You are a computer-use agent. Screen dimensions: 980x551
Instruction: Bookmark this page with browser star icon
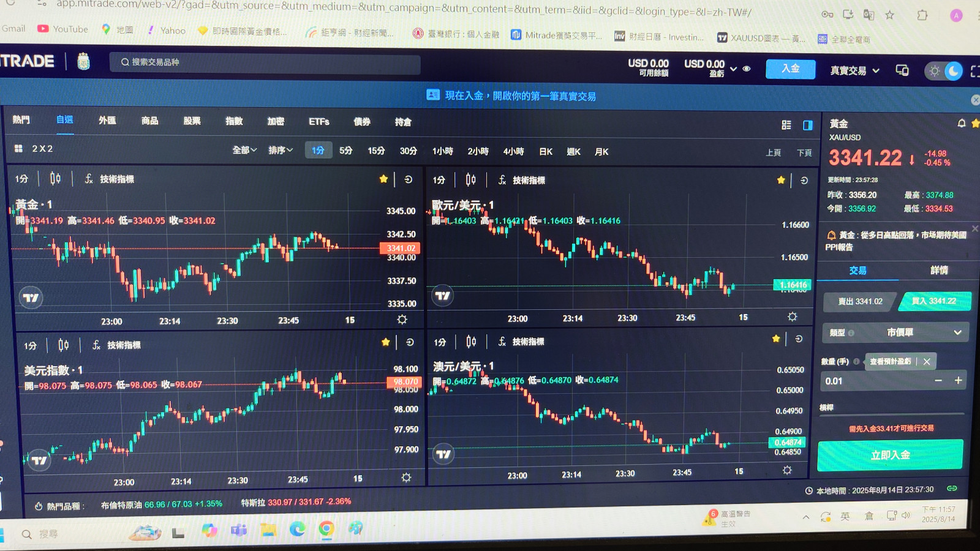pos(890,15)
